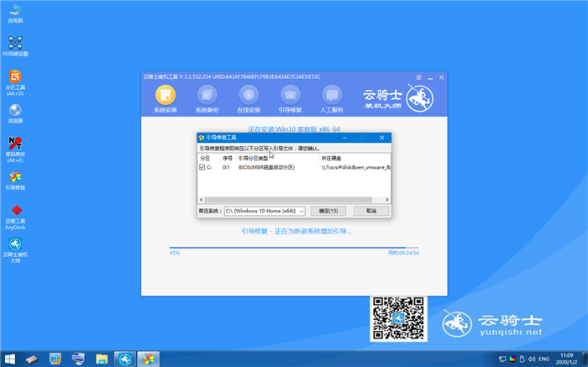The height and width of the screenshot is (367, 588).
Task: Click the taskbar clock showing 11:09
Action: pyautogui.click(x=567, y=359)
